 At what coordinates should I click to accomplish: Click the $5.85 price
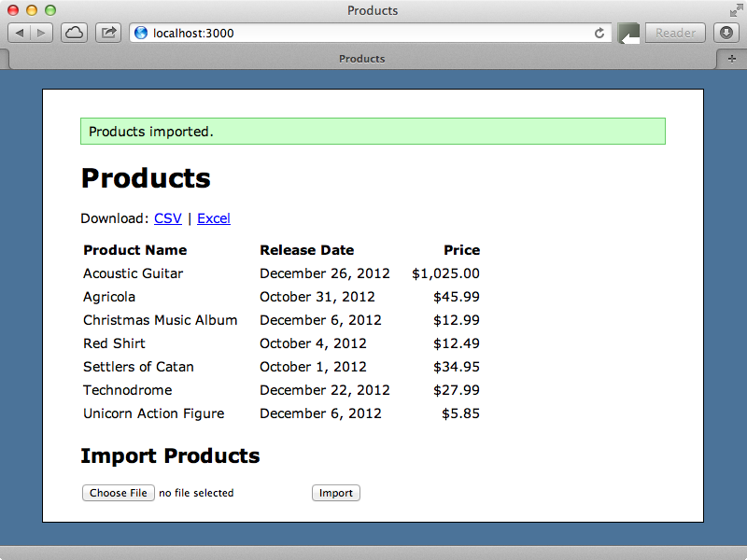[460, 413]
